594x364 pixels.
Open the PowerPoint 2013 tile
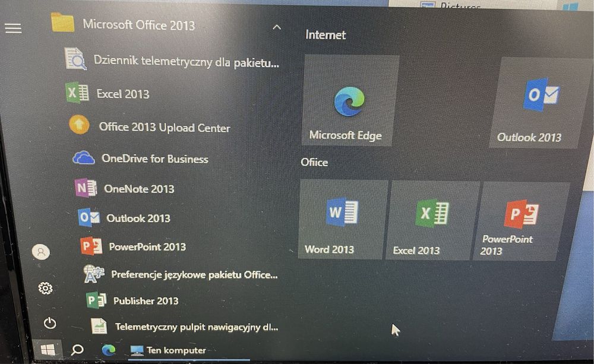(521, 221)
